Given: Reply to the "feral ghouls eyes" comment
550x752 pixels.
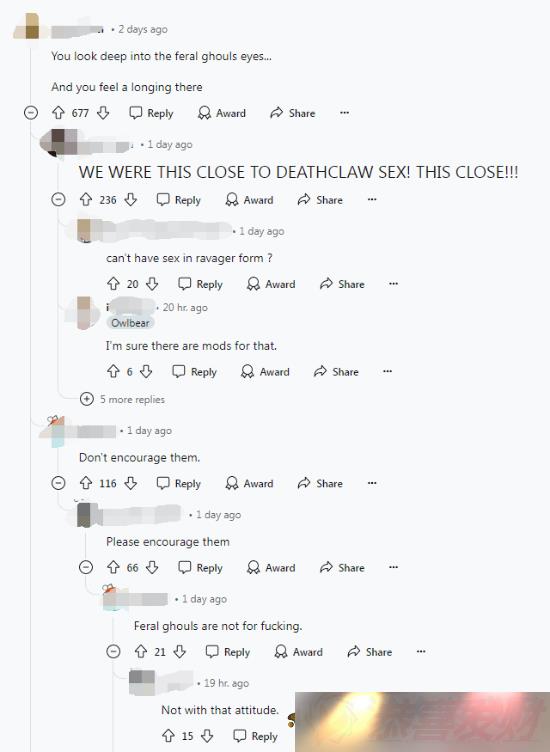Looking at the screenshot, I should (x=151, y=113).
